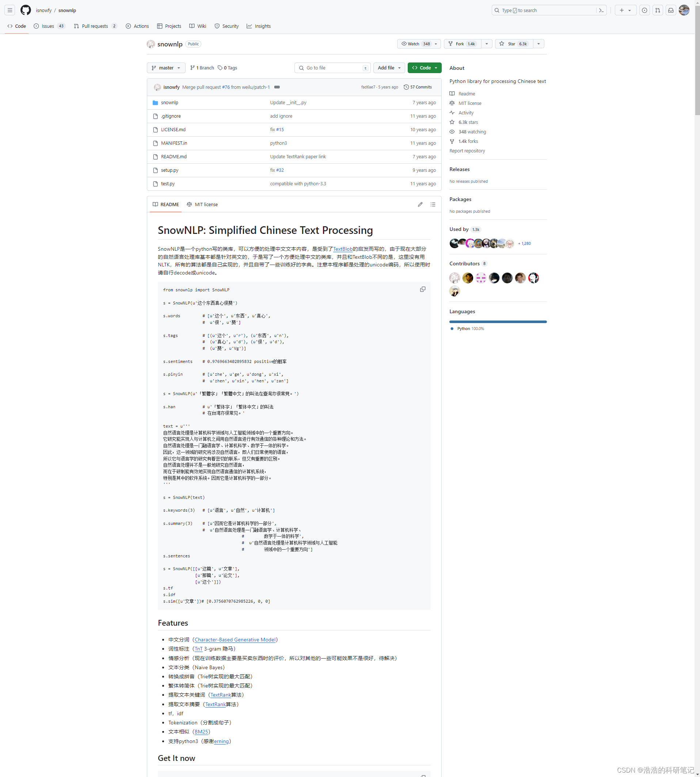Open pull request #76 link
Image resolution: width=700 pixels, height=777 pixels.
click(226, 87)
